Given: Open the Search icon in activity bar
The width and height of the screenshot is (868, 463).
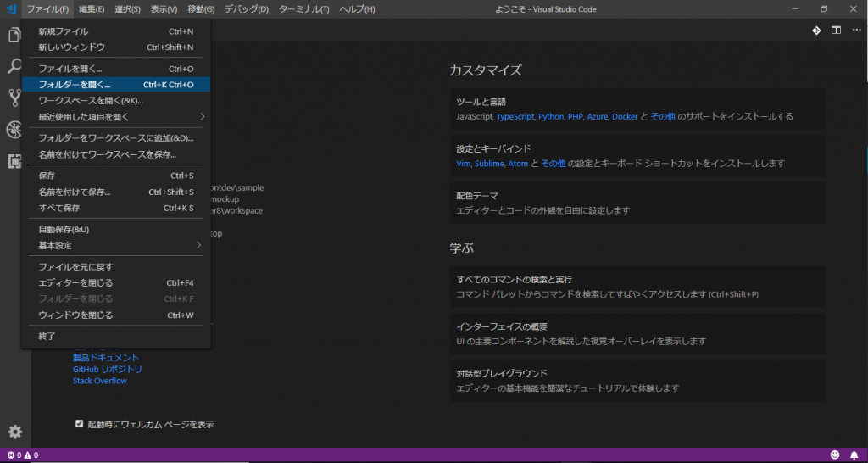Looking at the screenshot, I should pos(14,66).
